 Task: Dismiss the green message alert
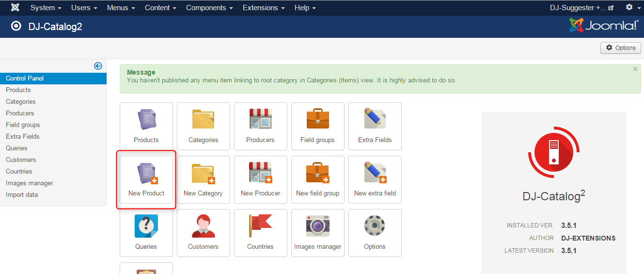(x=635, y=69)
